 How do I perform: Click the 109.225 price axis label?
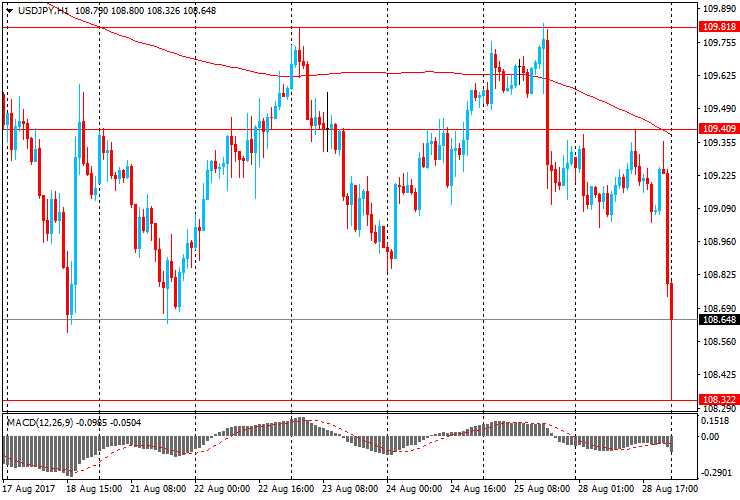pyautogui.click(x=719, y=176)
